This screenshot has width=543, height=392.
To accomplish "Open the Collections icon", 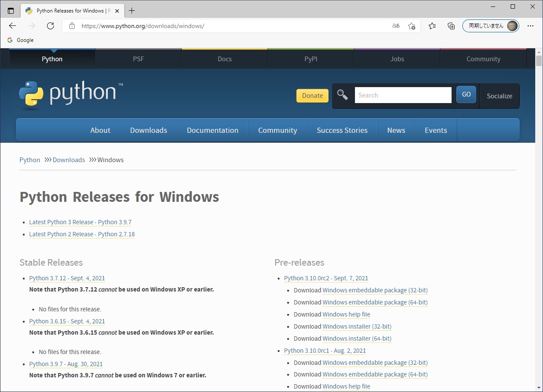I will coord(451,26).
